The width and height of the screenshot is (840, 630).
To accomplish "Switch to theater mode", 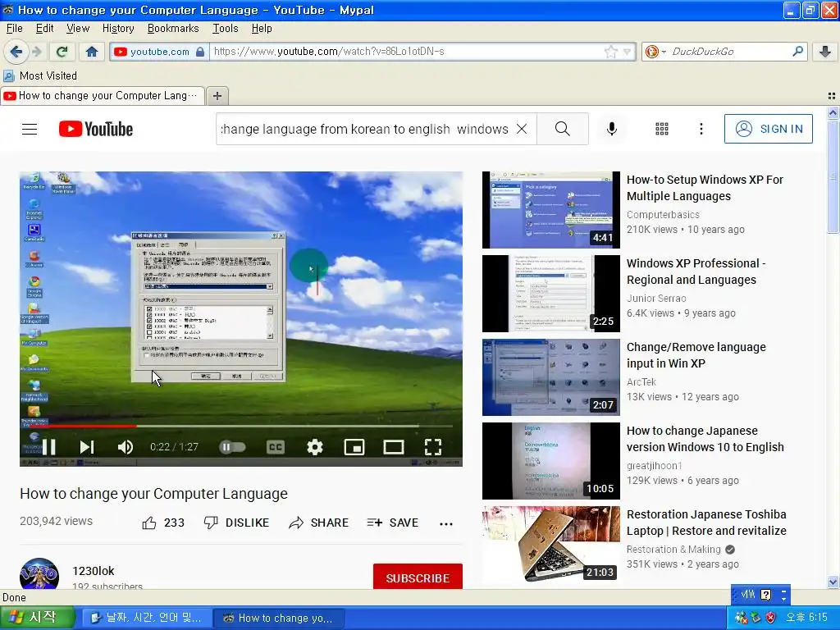I will click(394, 447).
